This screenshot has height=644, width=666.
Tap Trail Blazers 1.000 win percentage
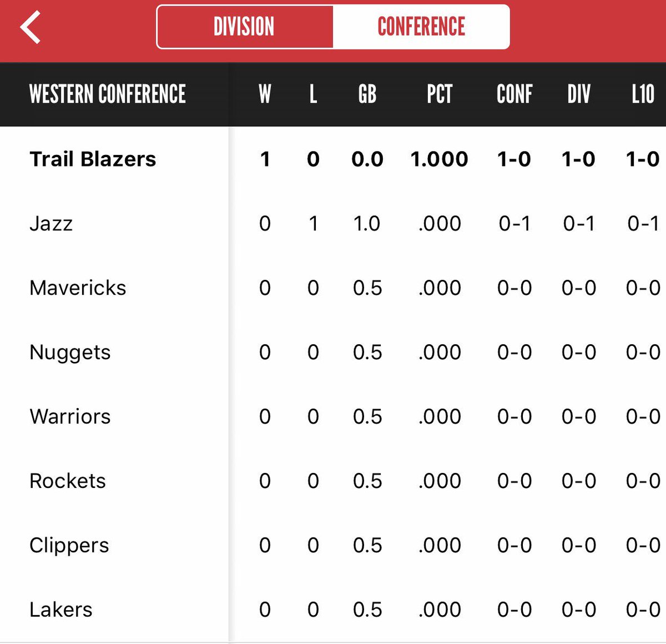click(439, 159)
